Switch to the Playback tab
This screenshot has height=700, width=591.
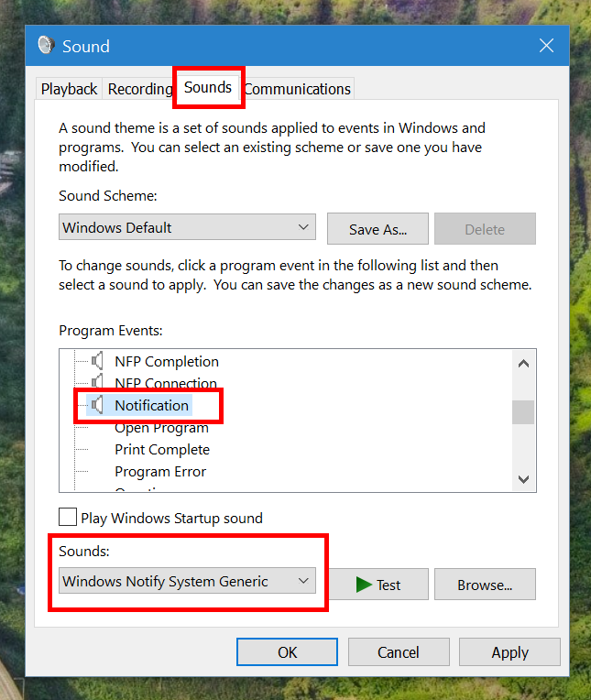[69, 89]
